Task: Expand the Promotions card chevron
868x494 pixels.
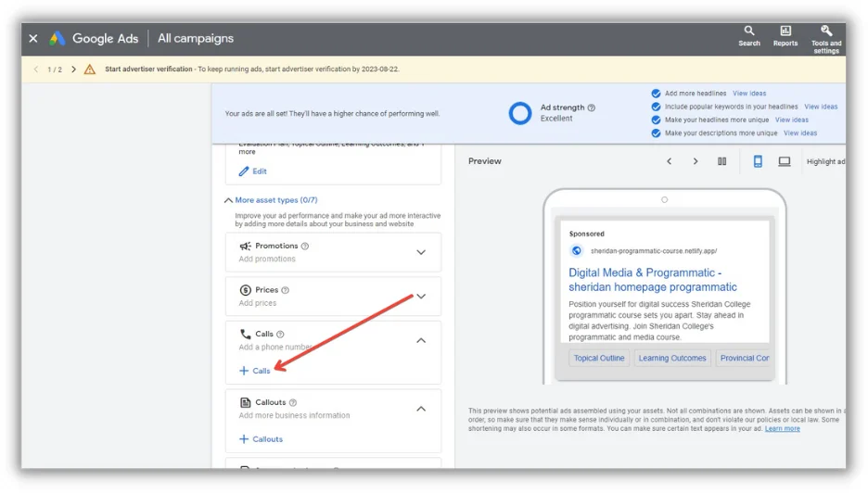Action: (421, 252)
